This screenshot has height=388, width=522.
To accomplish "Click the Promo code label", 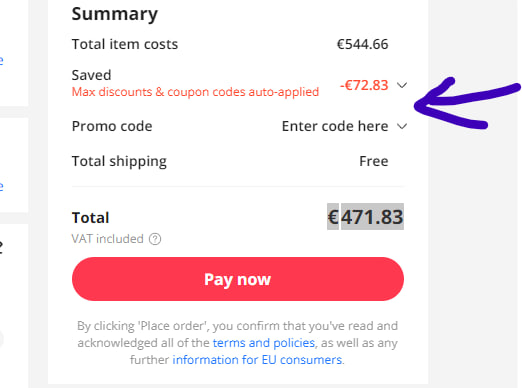I will click(112, 126).
